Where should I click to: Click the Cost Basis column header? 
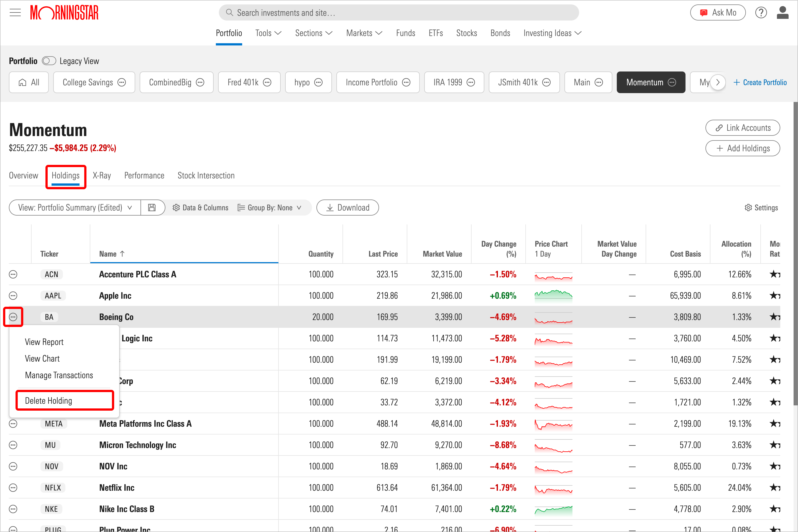685,254
